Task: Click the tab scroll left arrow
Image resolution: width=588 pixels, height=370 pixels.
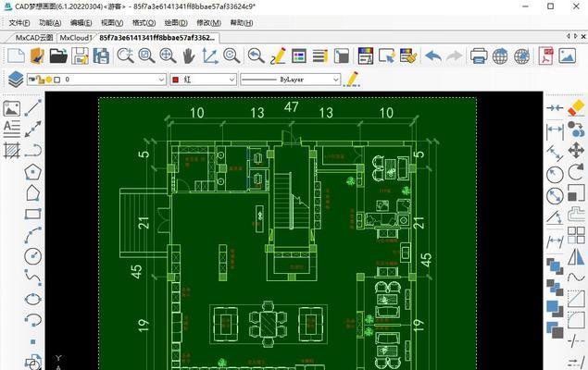Action: tap(569, 36)
